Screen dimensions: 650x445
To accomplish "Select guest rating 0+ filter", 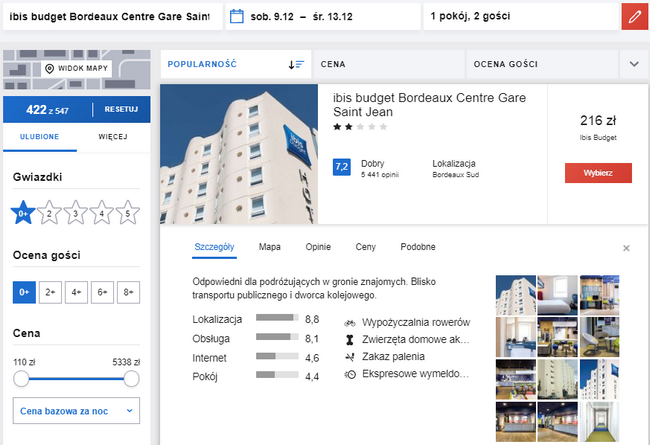I will coord(24,292).
